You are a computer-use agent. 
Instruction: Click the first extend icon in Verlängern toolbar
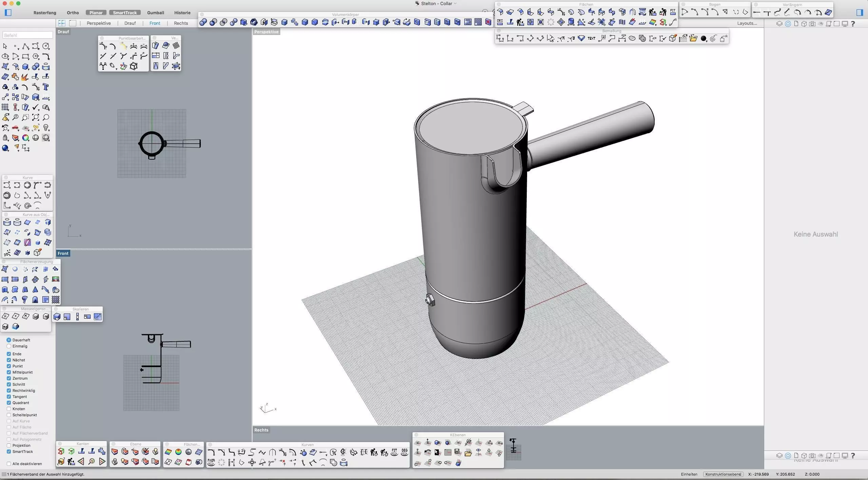pos(757,13)
